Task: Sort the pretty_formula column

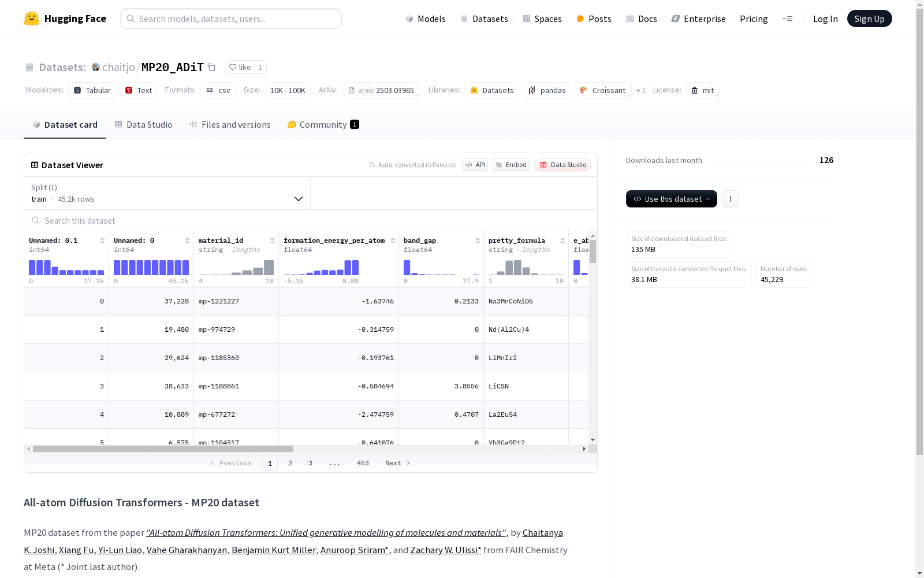Action: (562, 240)
